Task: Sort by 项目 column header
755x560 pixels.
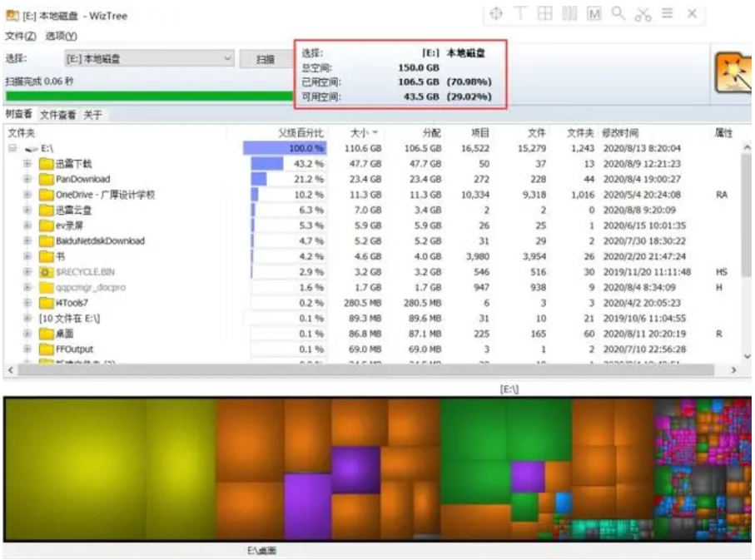Action: [479, 133]
